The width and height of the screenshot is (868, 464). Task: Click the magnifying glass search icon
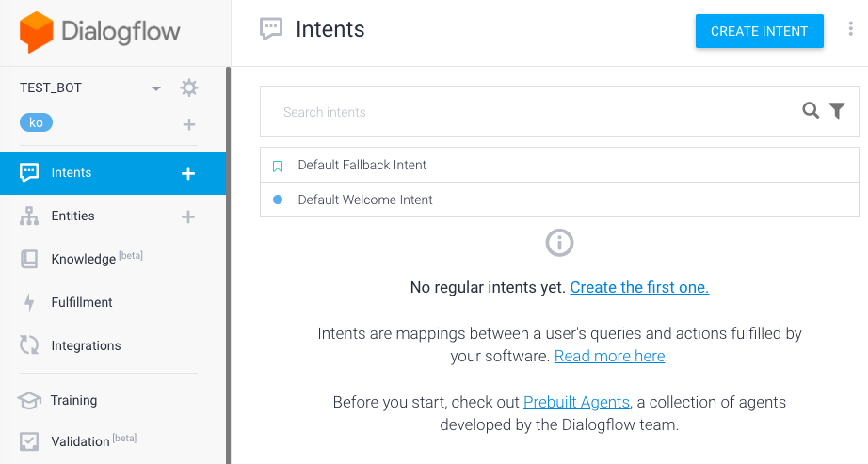(811, 110)
